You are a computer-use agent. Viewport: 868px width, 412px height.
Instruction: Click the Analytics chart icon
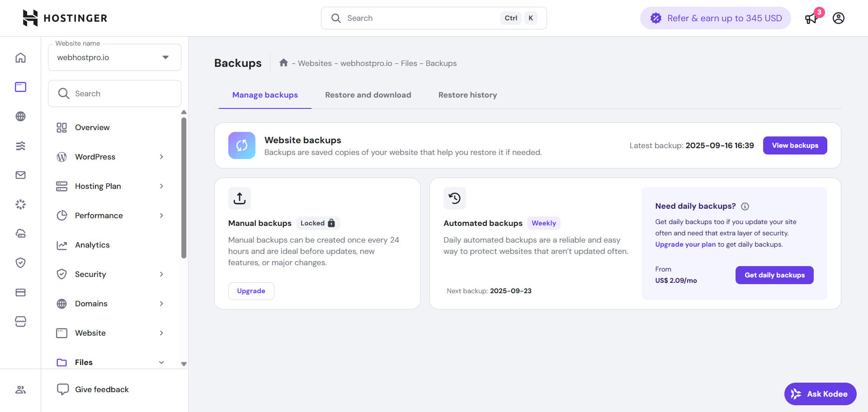(x=62, y=245)
